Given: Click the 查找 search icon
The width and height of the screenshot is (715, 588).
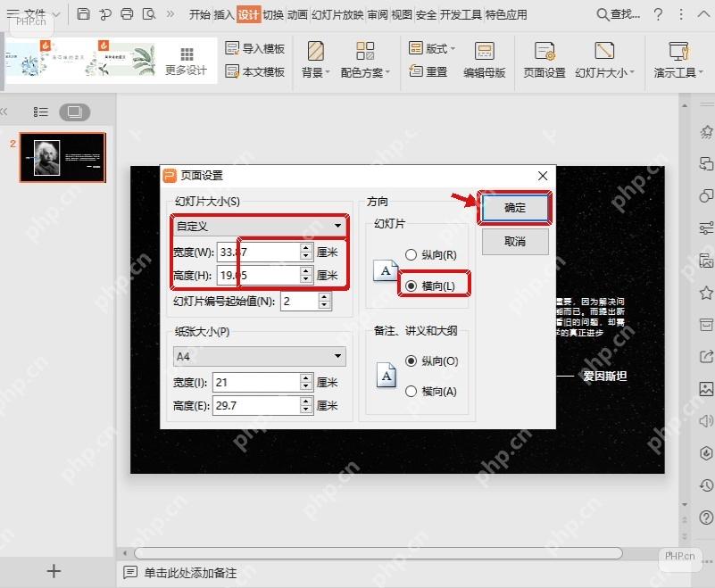Looking at the screenshot, I should click(603, 14).
